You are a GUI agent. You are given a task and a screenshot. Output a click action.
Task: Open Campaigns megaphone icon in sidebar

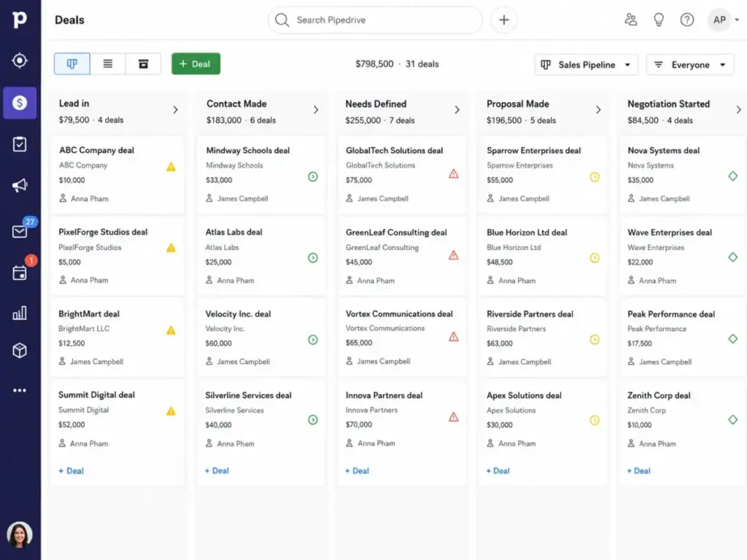point(20,185)
